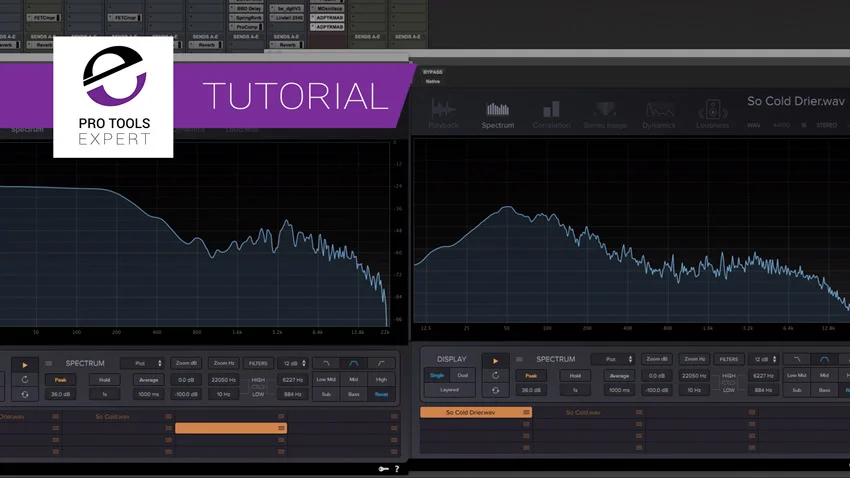
Task: Click play button in right window controls
Action: coord(495,360)
